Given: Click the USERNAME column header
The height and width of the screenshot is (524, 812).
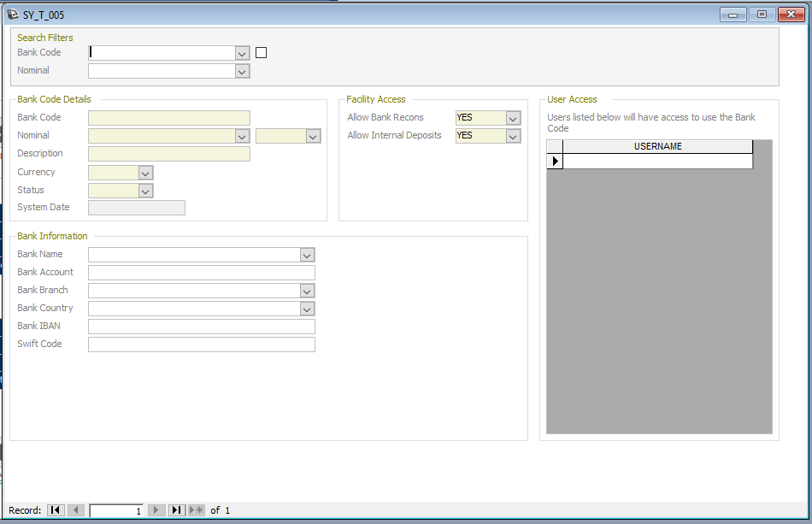Looking at the screenshot, I should coord(657,146).
